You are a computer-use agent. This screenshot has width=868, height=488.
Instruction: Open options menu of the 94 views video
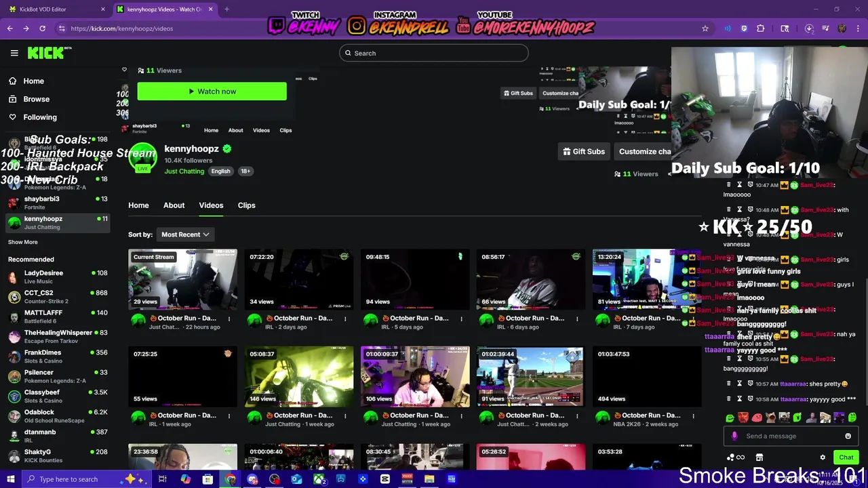(461, 319)
